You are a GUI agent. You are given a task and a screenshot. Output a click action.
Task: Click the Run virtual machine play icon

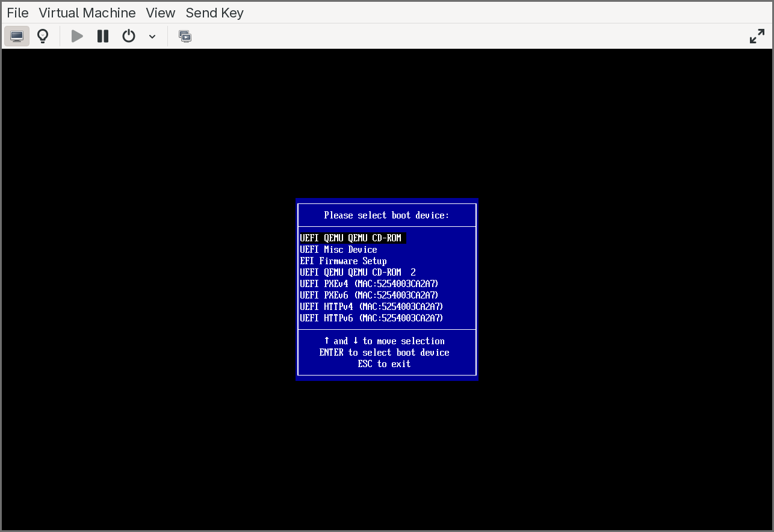tap(76, 36)
